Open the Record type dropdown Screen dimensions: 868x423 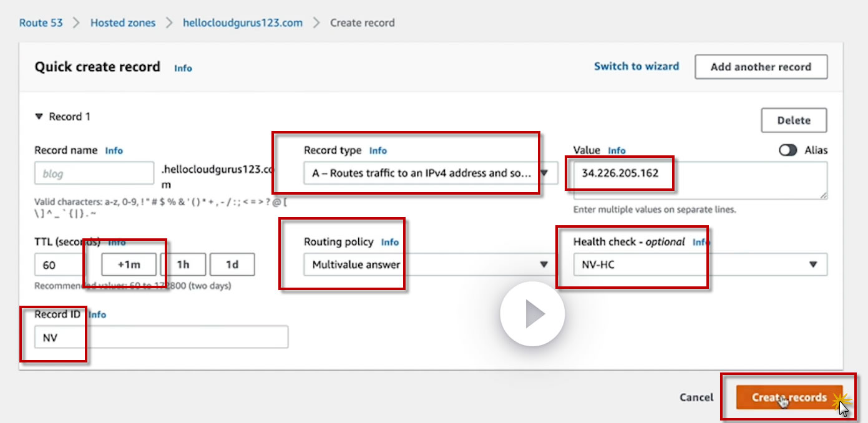click(431, 173)
